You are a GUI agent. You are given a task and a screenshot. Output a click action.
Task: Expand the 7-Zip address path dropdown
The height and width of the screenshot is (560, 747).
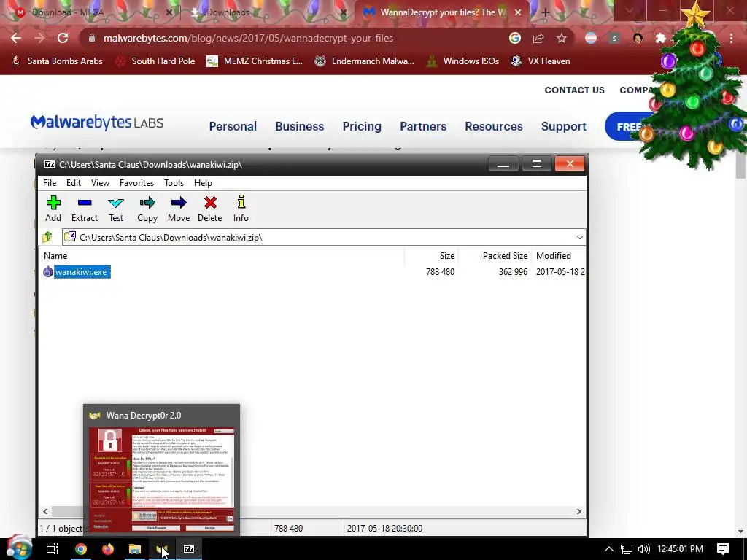[x=579, y=237]
